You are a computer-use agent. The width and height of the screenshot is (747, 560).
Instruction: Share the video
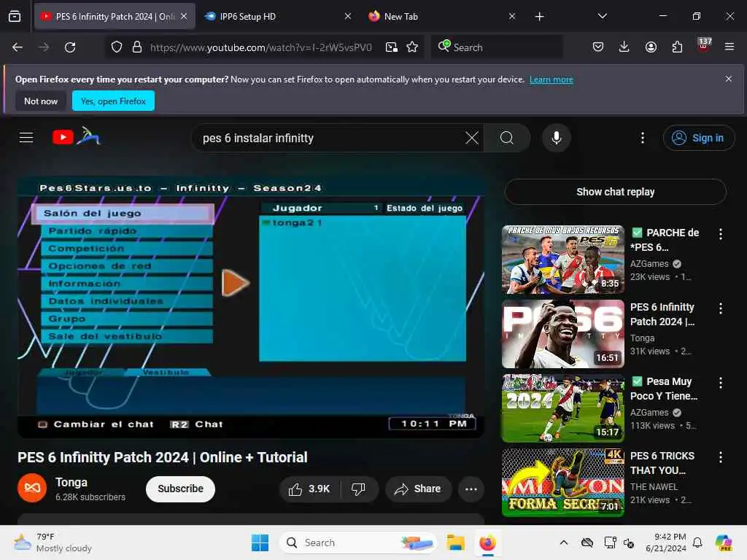pyautogui.click(x=418, y=489)
